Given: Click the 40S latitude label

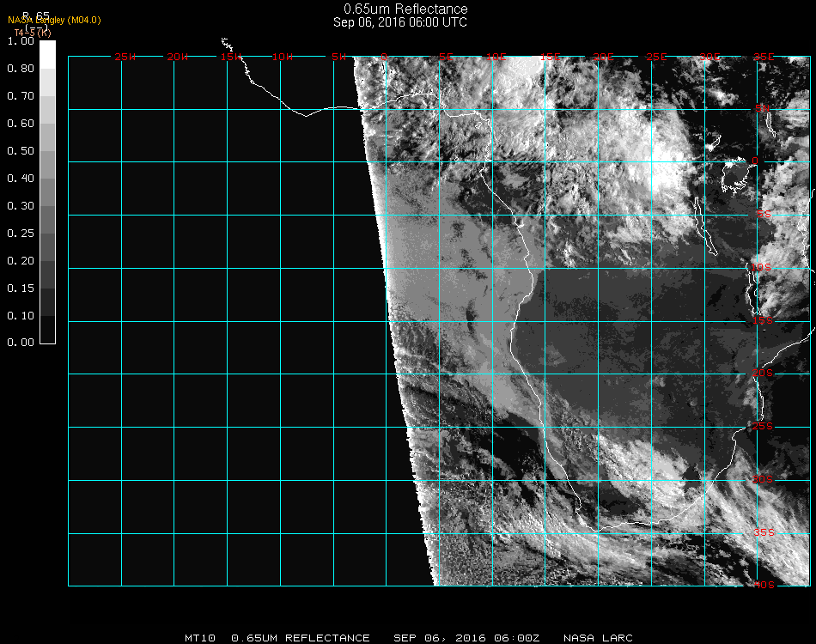Looking at the screenshot, I should tap(764, 585).
